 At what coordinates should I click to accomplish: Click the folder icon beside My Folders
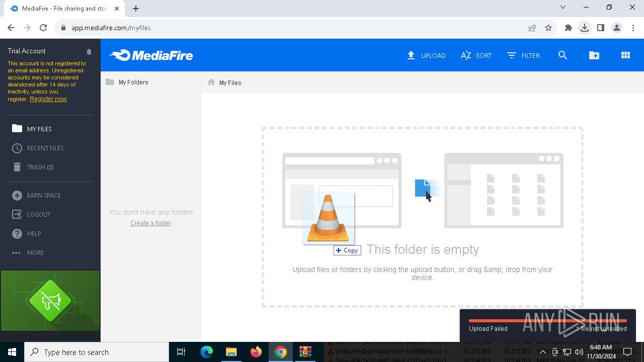pyautogui.click(x=110, y=82)
